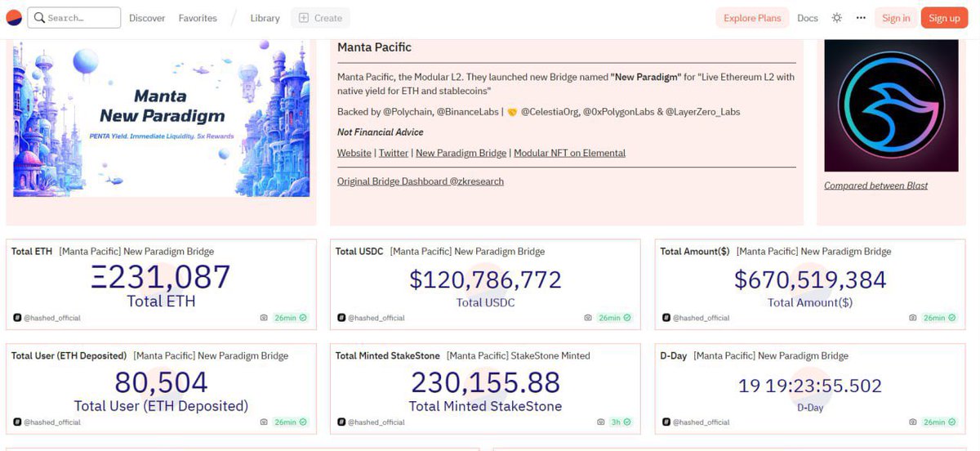
Task: Click hashed_official avatar on Total Amount($) card
Action: tap(666, 318)
